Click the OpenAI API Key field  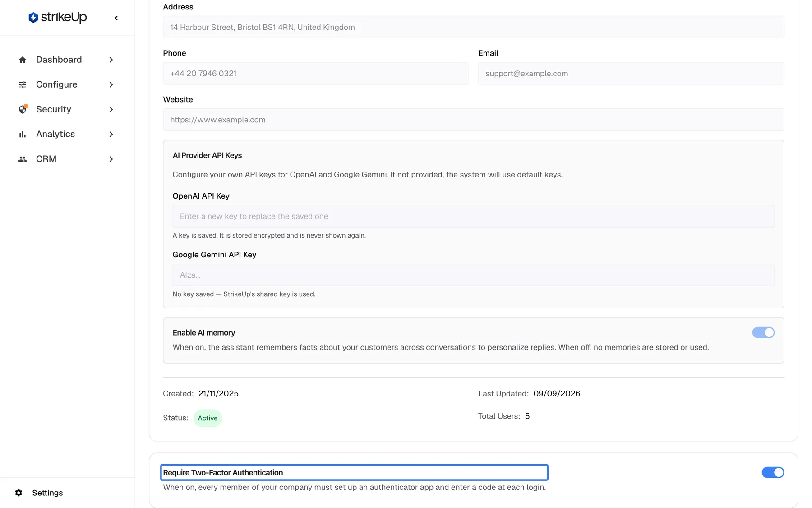click(474, 216)
